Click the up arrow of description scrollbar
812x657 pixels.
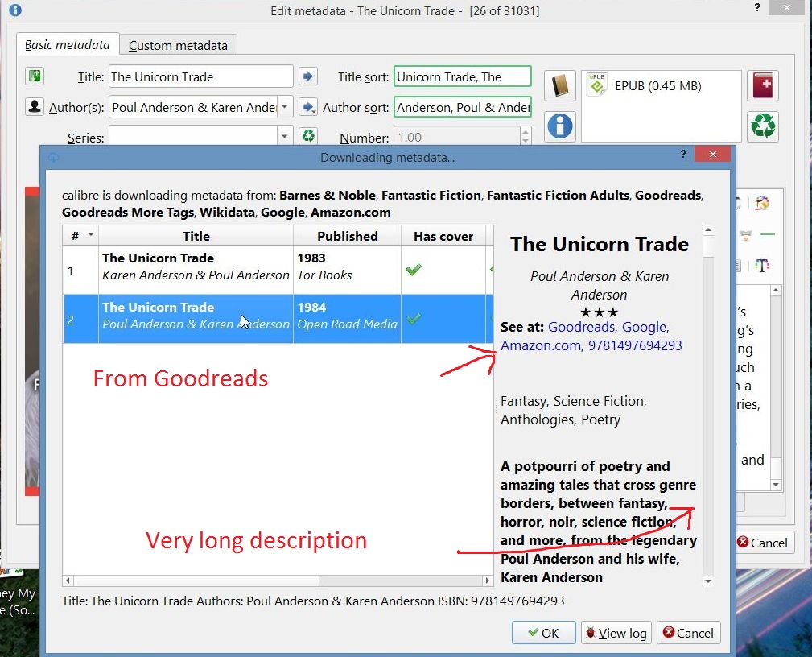click(x=708, y=229)
